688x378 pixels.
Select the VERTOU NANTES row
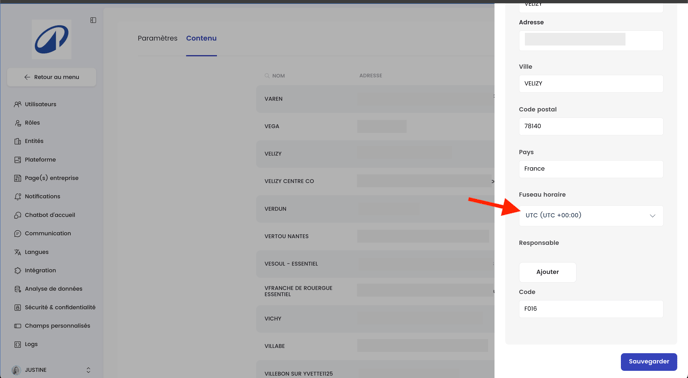375,236
